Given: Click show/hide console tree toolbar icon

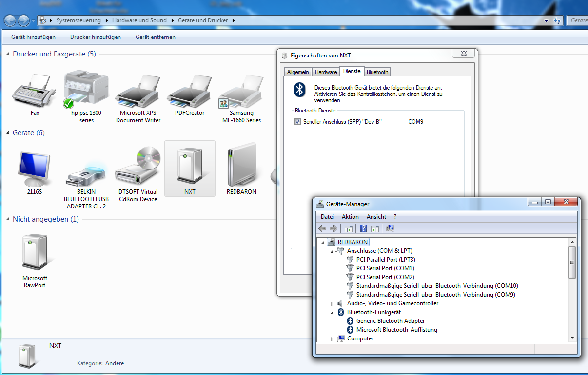Looking at the screenshot, I should [349, 228].
